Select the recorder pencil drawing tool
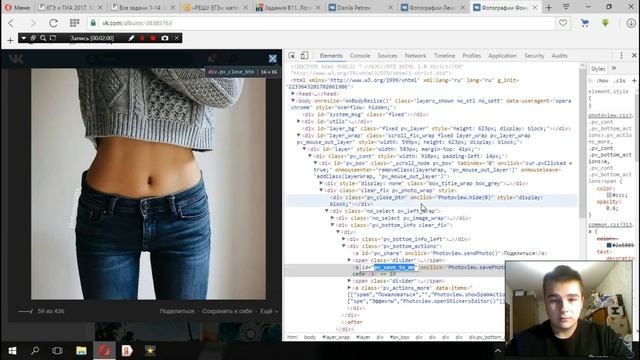This screenshot has height=360, width=640. click(131, 38)
